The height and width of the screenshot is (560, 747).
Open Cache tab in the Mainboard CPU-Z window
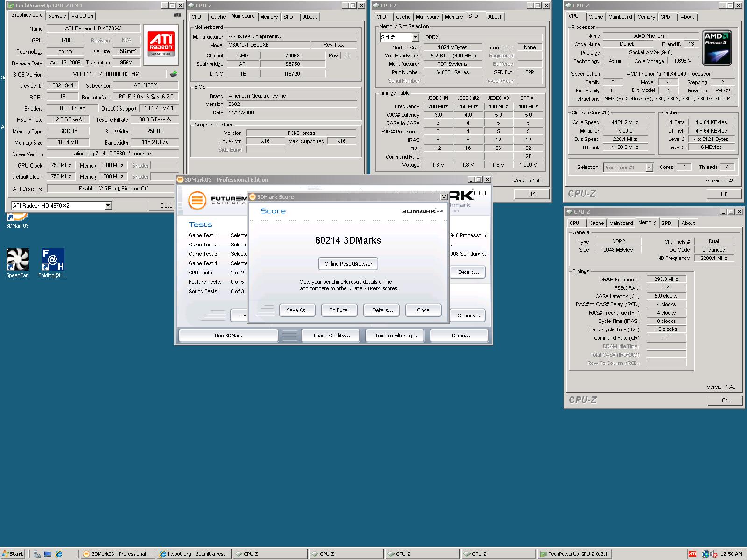point(218,17)
